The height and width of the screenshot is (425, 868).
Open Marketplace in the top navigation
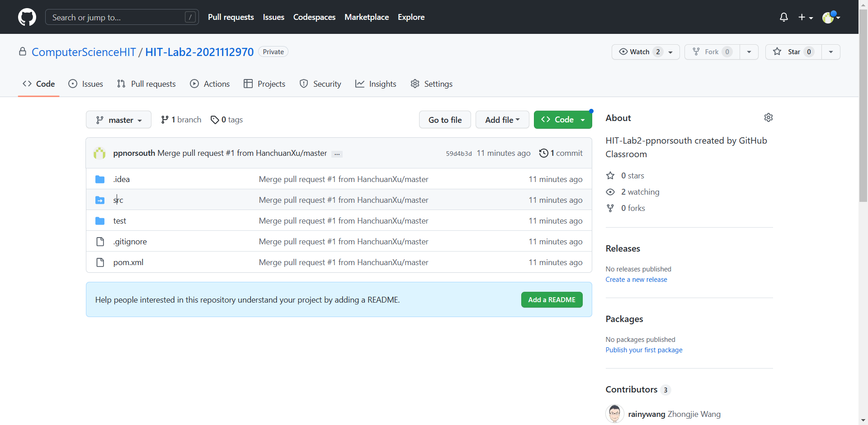367,17
